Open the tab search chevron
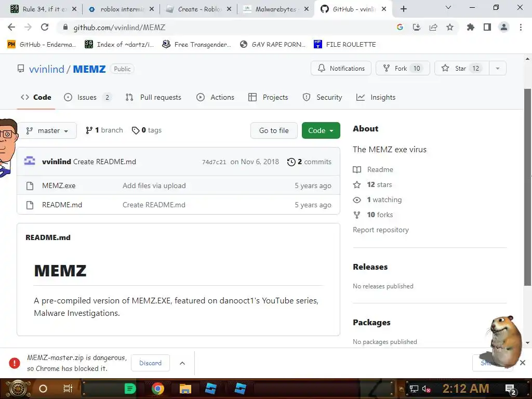Viewport: 532px width, 399px height. pos(448,7)
